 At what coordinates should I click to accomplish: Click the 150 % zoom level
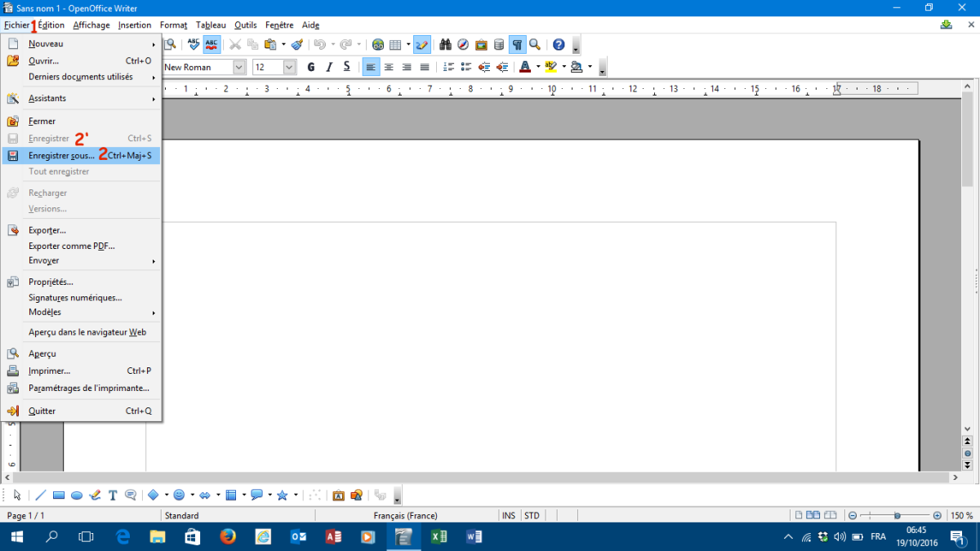tap(962, 516)
